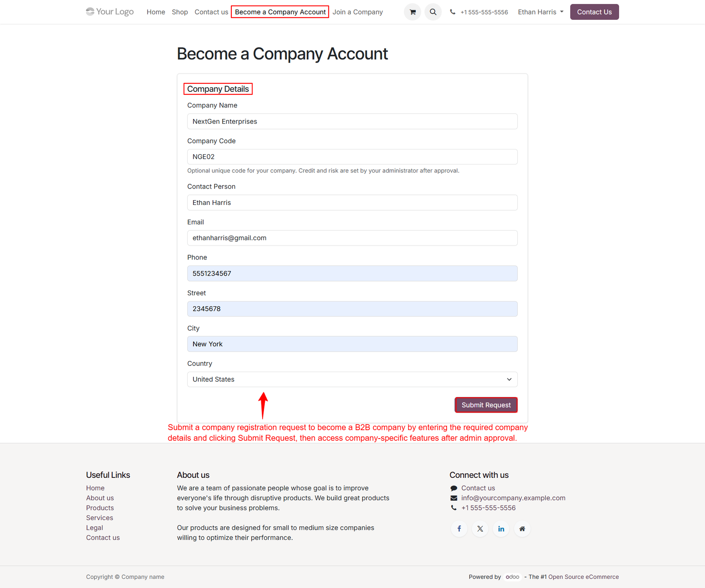Click the Submit Request button
Image resolution: width=705 pixels, height=588 pixels.
coord(486,405)
